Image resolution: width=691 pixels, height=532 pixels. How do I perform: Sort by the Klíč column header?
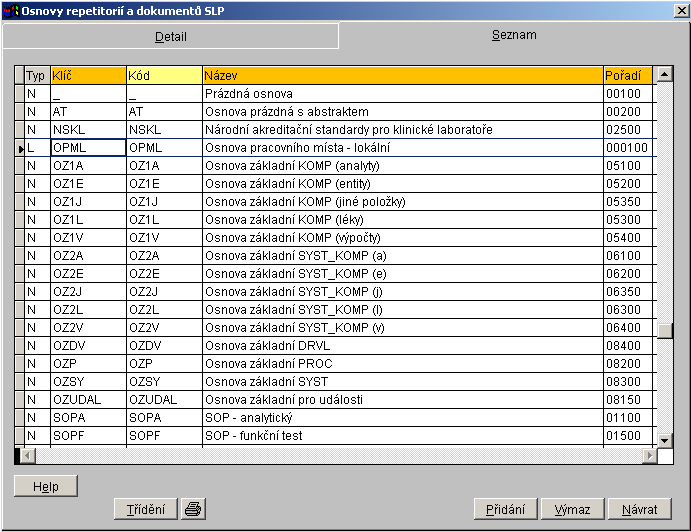point(87,75)
